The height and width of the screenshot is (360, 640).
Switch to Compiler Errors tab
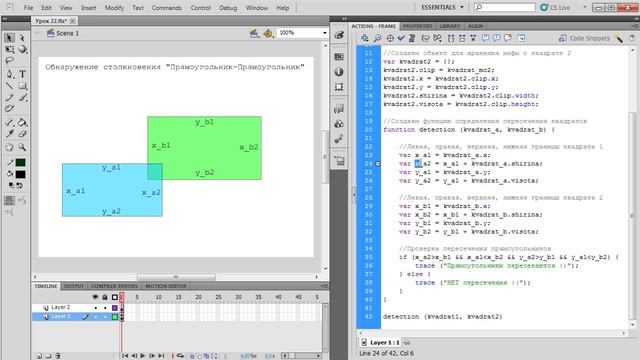click(x=114, y=286)
